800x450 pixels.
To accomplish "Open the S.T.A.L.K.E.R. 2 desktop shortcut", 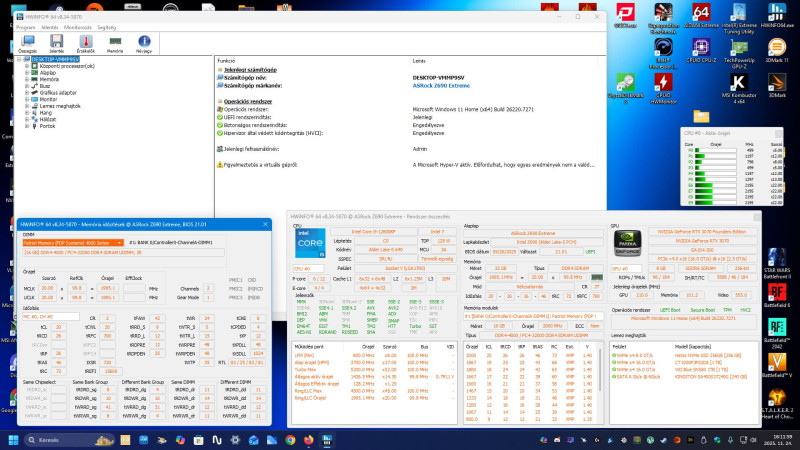I will click(x=777, y=404).
